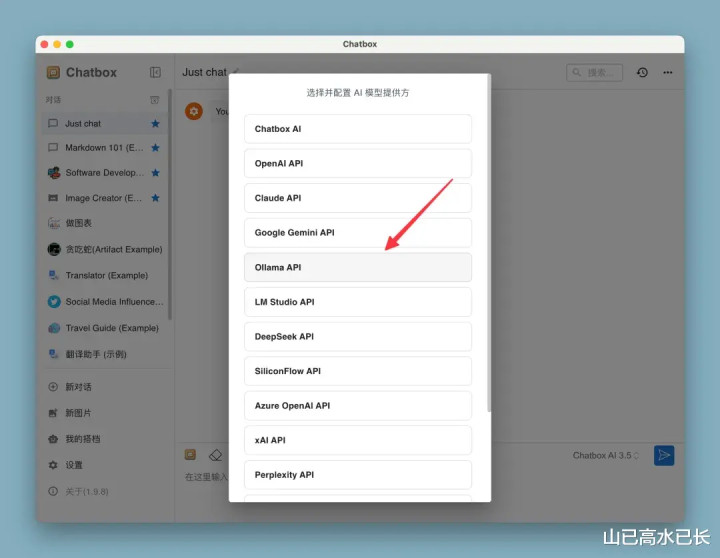Open Just chat conversation

click(104, 124)
